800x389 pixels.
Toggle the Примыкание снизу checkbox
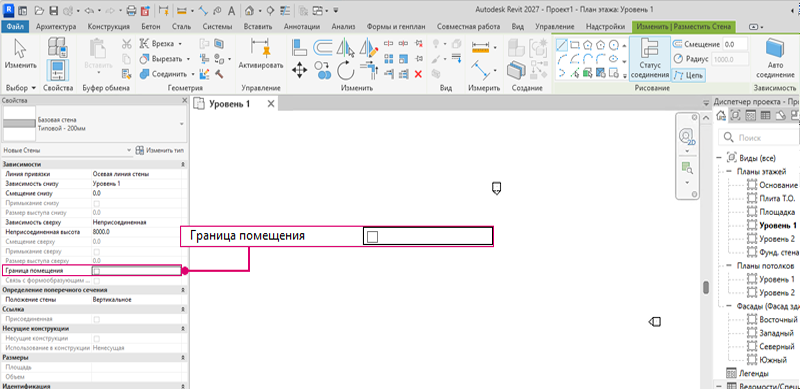coord(96,203)
